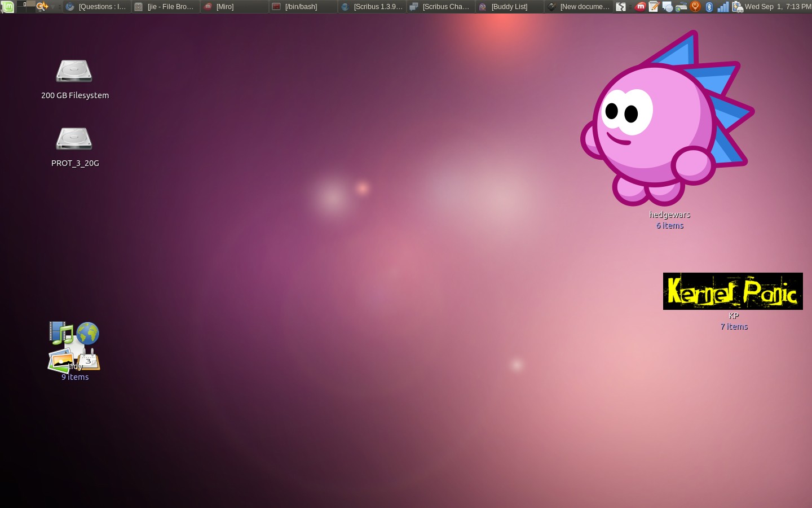The image size is (812, 508).
Task: Switch to the /bin/bash terminal window
Action: [x=303, y=7]
